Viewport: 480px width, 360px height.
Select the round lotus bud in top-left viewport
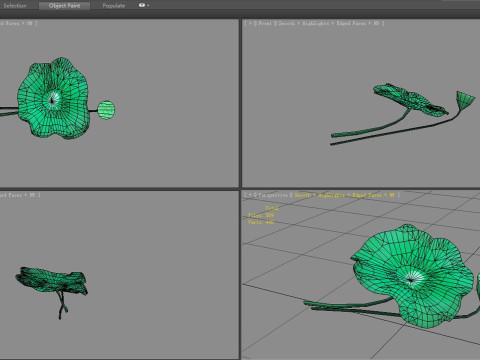[x=106, y=110]
